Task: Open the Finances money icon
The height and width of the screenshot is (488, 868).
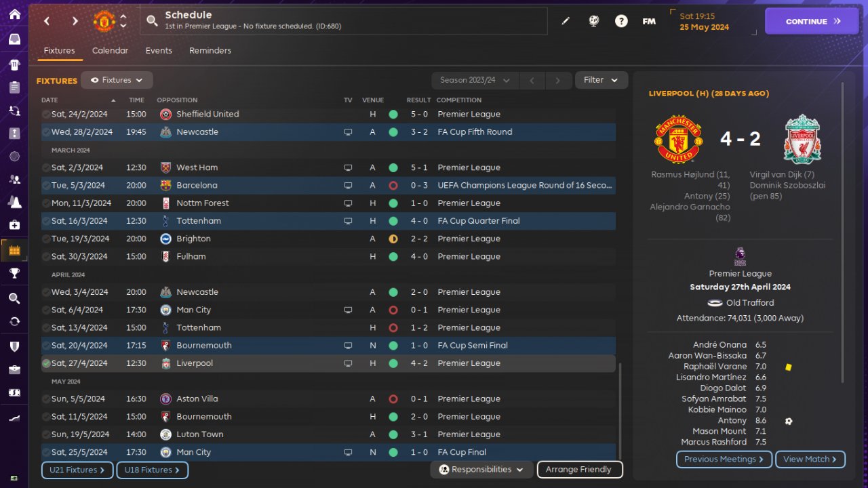Action: click(x=14, y=392)
